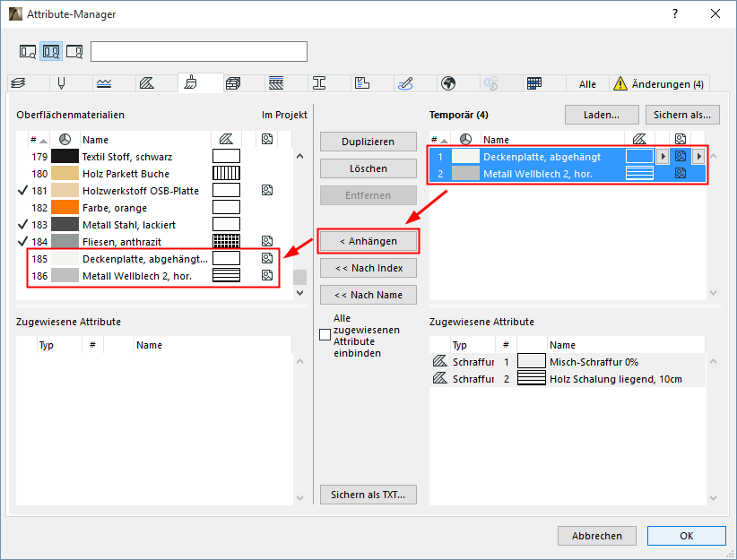Click the Sichern als... button
Screen dimensions: 737x560
tap(682, 115)
